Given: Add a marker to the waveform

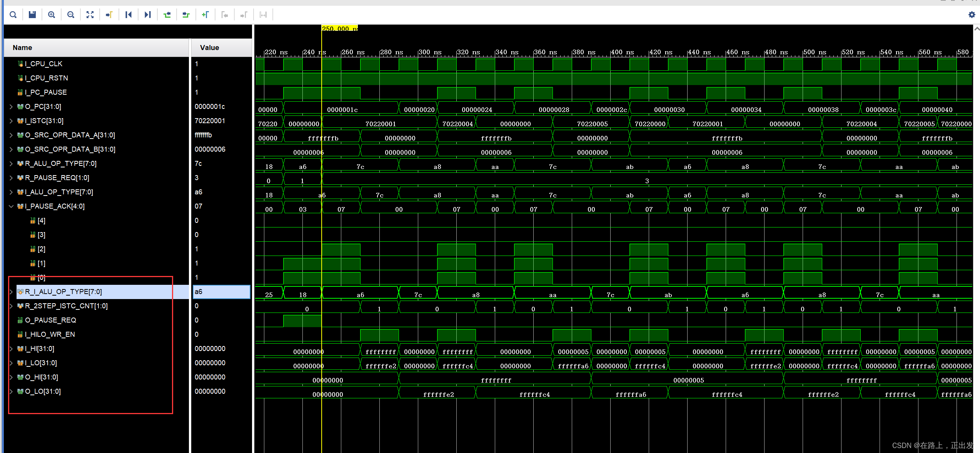Looking at the screenshot, I should coord(205,15).
